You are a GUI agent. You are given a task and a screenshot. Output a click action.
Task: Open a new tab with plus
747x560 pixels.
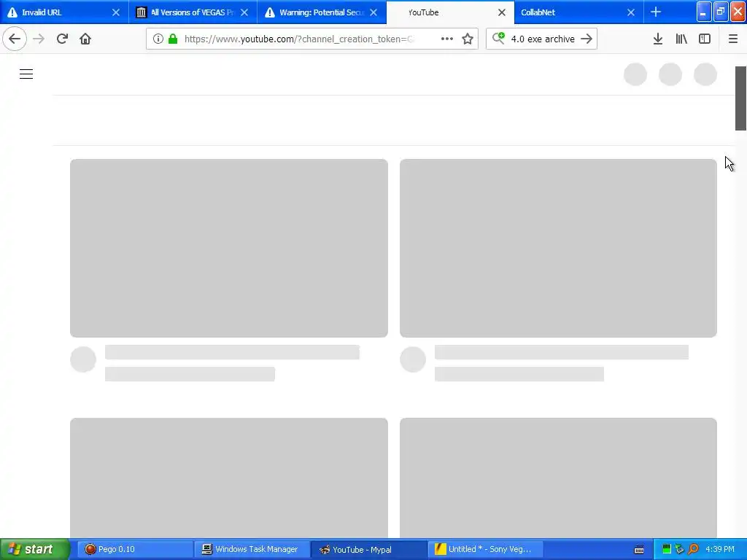point(656,12)
